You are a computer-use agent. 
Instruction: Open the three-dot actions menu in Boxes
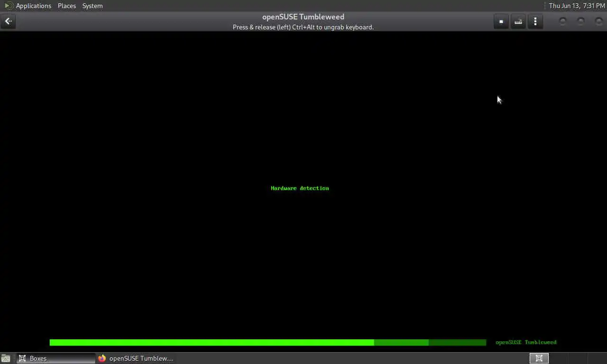point(535,21)
